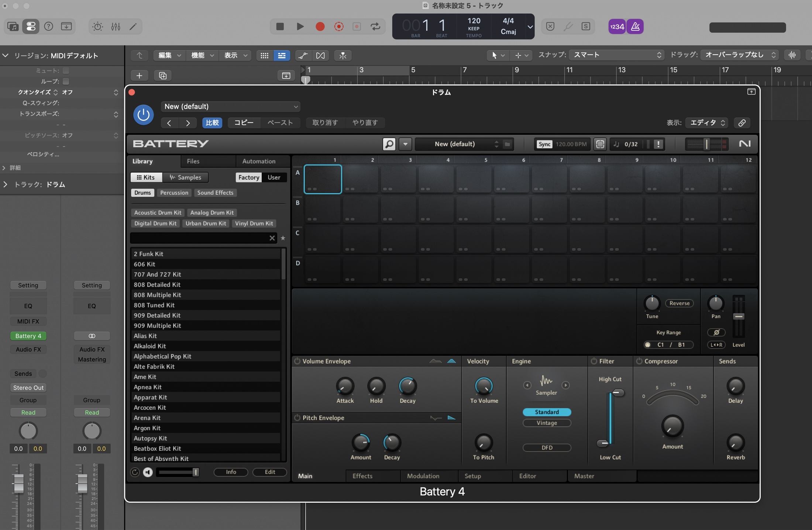Open the plug-in preset New (default) dropdown
This screenshot has width=812, height=530.
[230, 107]
